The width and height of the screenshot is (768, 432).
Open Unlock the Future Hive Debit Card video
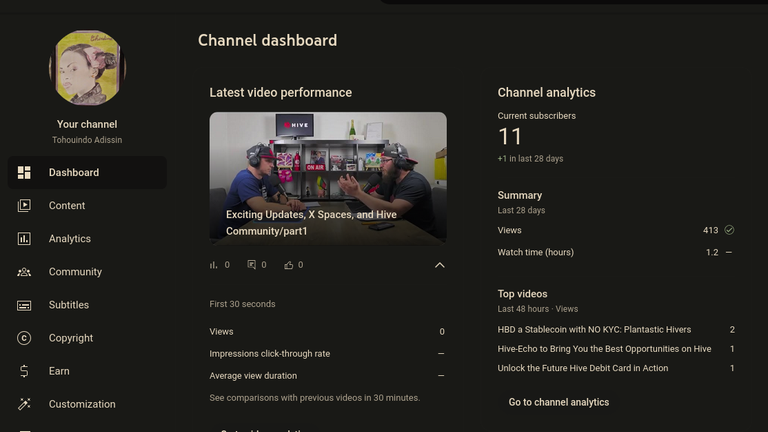pyautogui.click(x=583, y=368)
